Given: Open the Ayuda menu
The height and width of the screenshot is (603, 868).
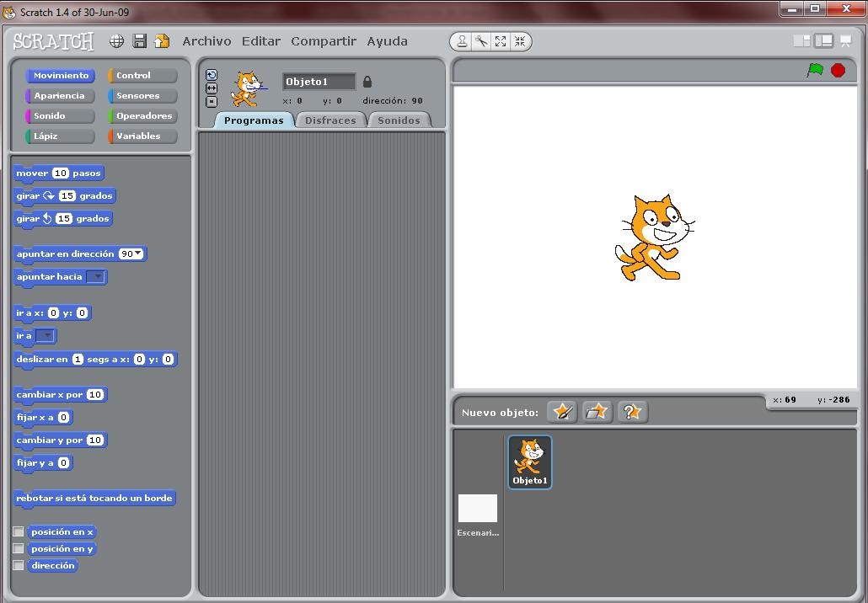Looking at the screenshot, I should click(x=387, y=41).
